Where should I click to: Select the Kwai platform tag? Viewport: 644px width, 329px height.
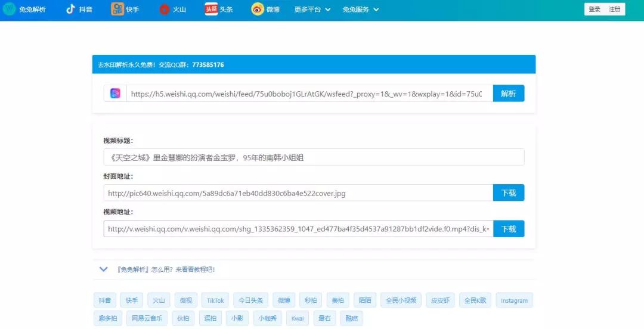pos(298,318)
